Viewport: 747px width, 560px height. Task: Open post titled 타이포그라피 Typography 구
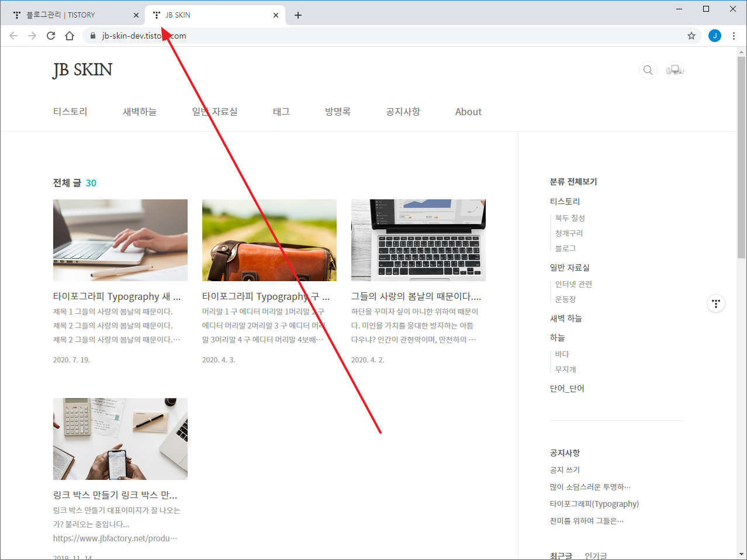[266, 296]
